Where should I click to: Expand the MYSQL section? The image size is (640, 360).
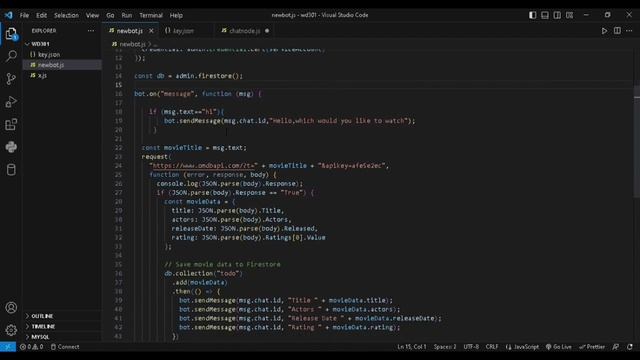click(x=40, y=337)
